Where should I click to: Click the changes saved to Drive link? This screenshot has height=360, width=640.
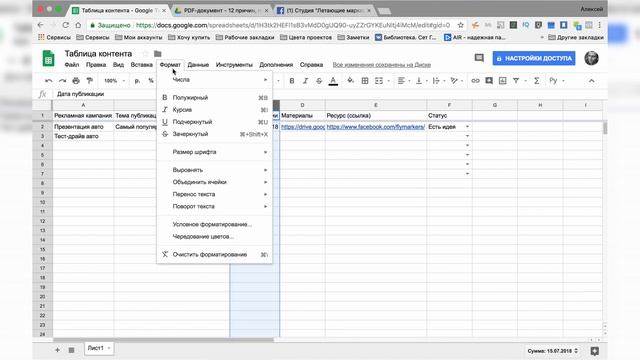[x=382, y=65]
